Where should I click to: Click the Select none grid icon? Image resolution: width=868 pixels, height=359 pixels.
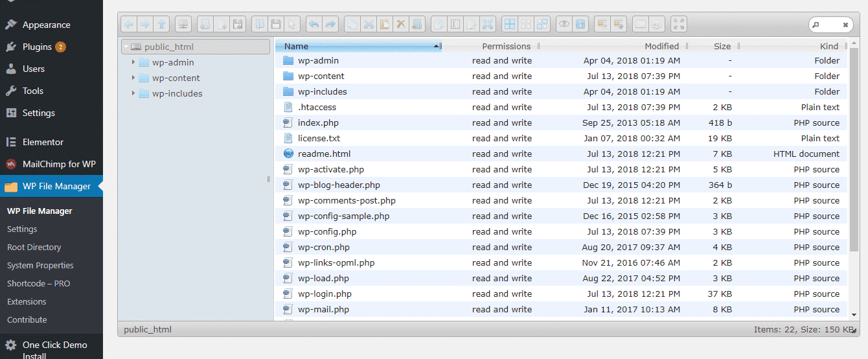click(526, 25)
